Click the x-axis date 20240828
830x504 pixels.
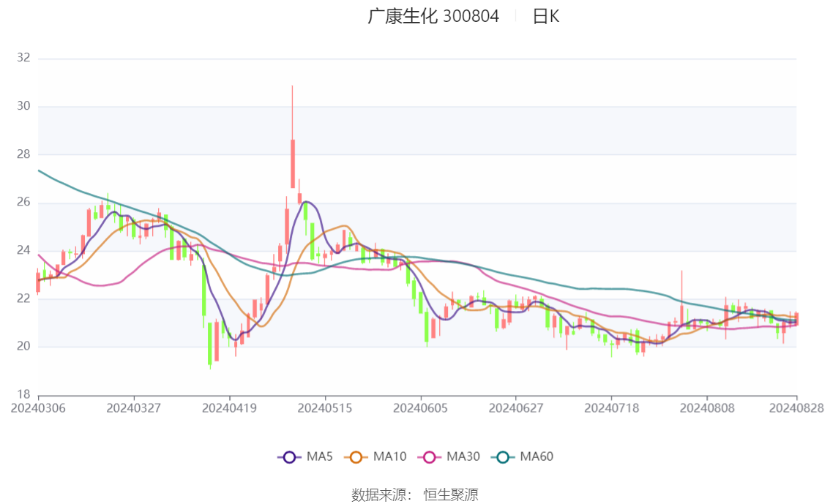[796, 408]
